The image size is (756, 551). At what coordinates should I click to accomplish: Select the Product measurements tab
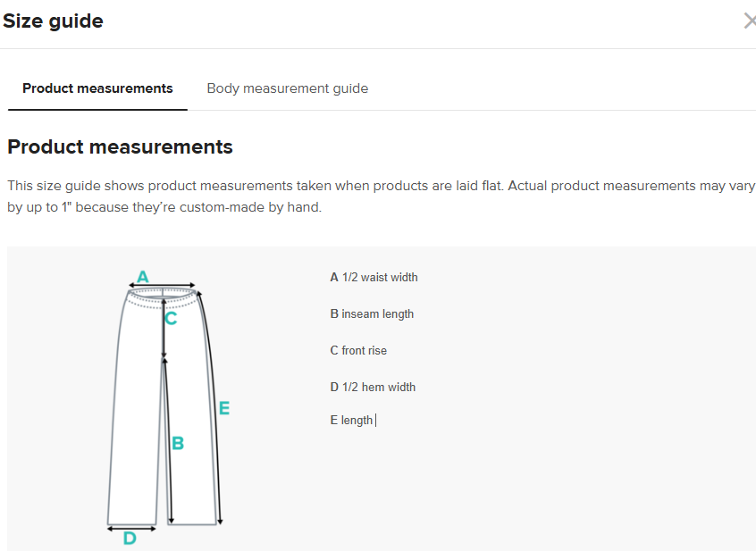(97, 88)
